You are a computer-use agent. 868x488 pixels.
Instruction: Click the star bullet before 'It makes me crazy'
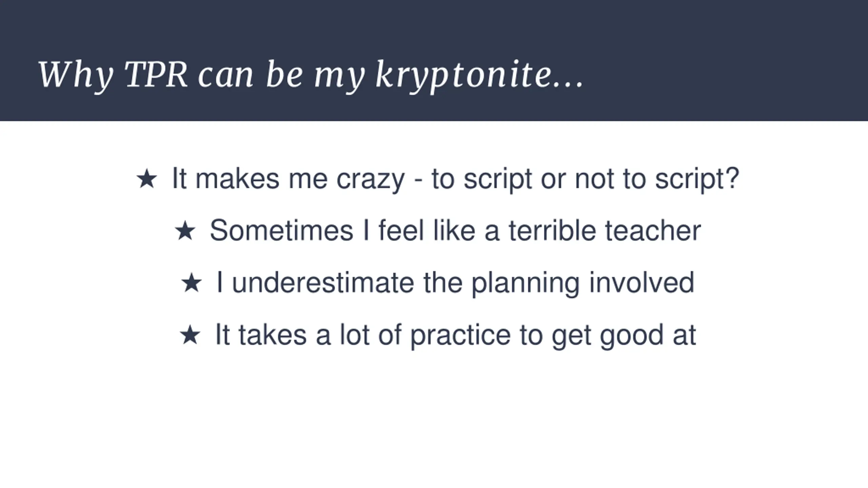coord(146,179)
